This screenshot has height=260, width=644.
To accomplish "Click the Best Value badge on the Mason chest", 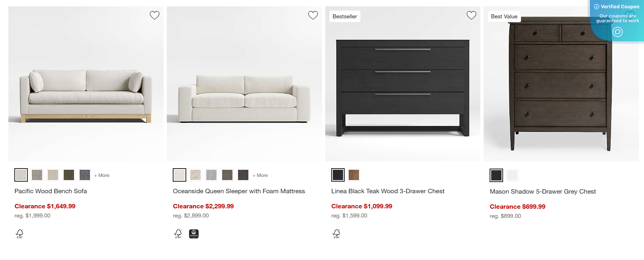I will [x=504, y=16].
